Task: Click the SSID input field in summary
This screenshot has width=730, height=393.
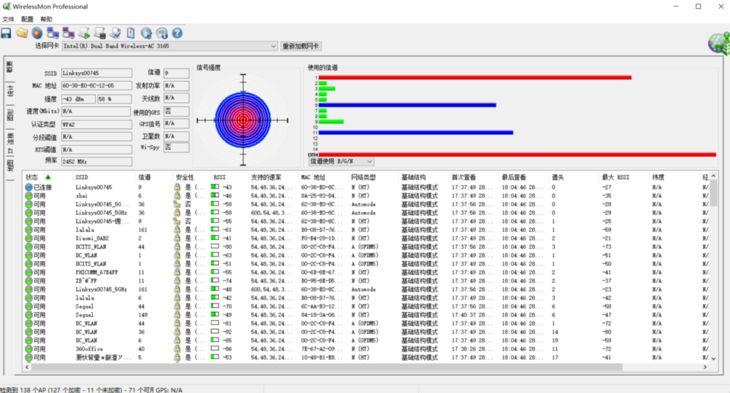Action: pyautogui.click(x=97, y=73)
